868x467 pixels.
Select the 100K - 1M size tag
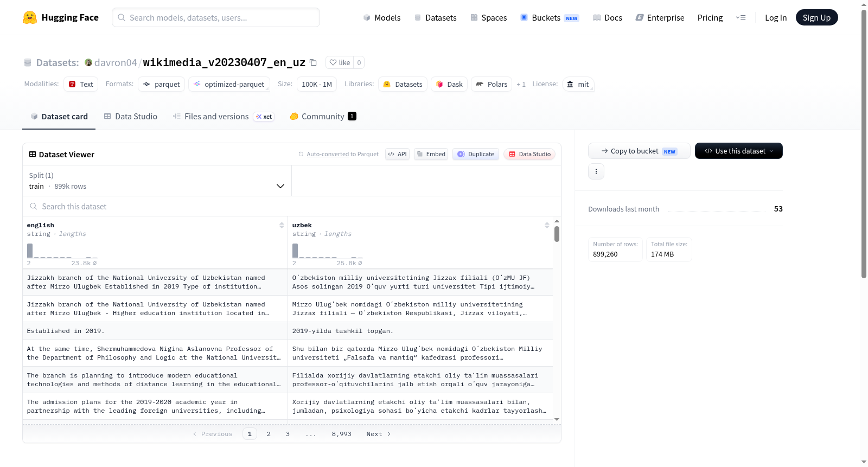point(317,84)
